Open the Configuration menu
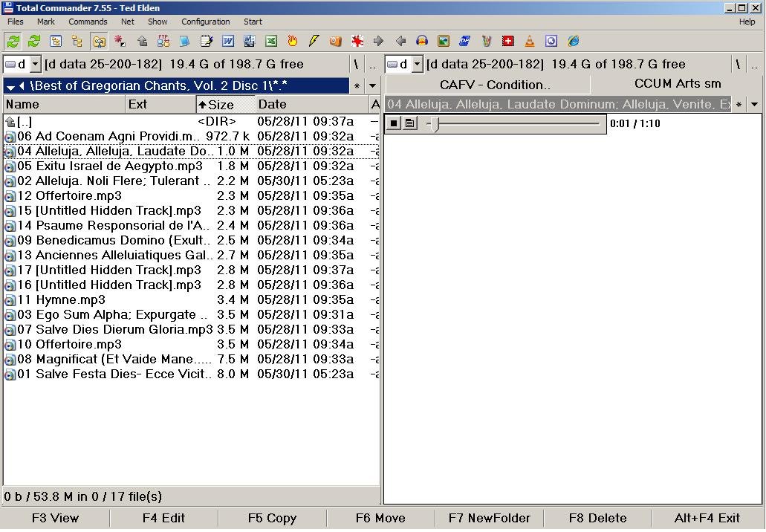Image resolution: width=766 pixels, height=532 pixels. [206, 22]
